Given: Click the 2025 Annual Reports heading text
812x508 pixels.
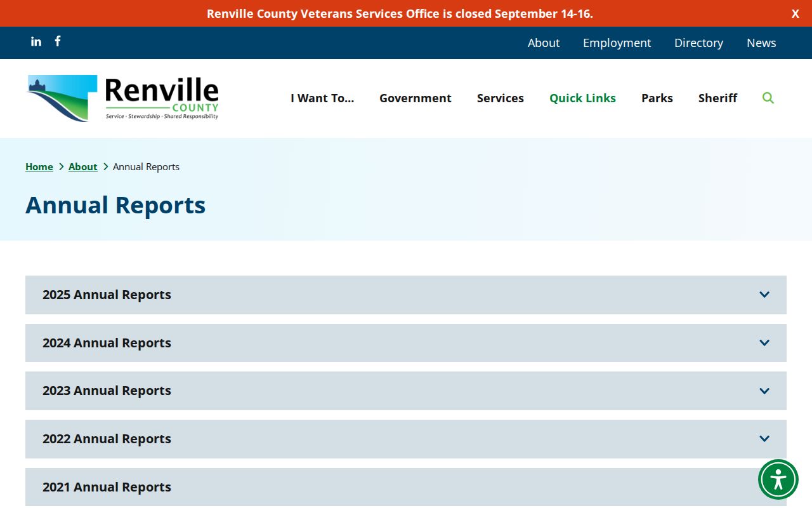Looking at the screenshot, I should [107, 295].
